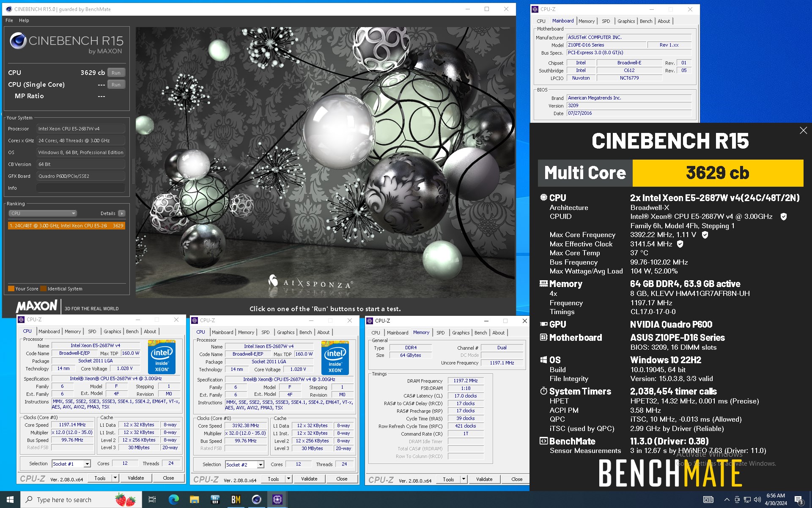Switch to BenchMate via BM taskbar icon
Image resolution: width=812 pixels, height=508 pixels.
point(236,500)
